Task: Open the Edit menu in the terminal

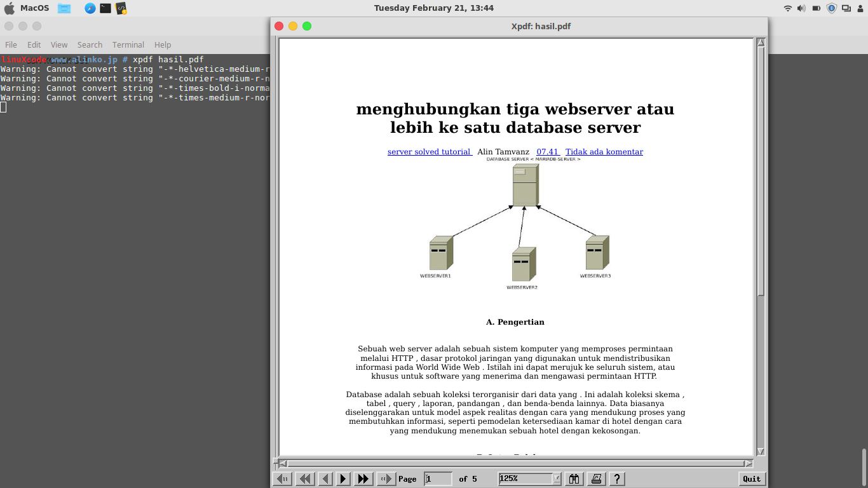Action: pos(34,45)
